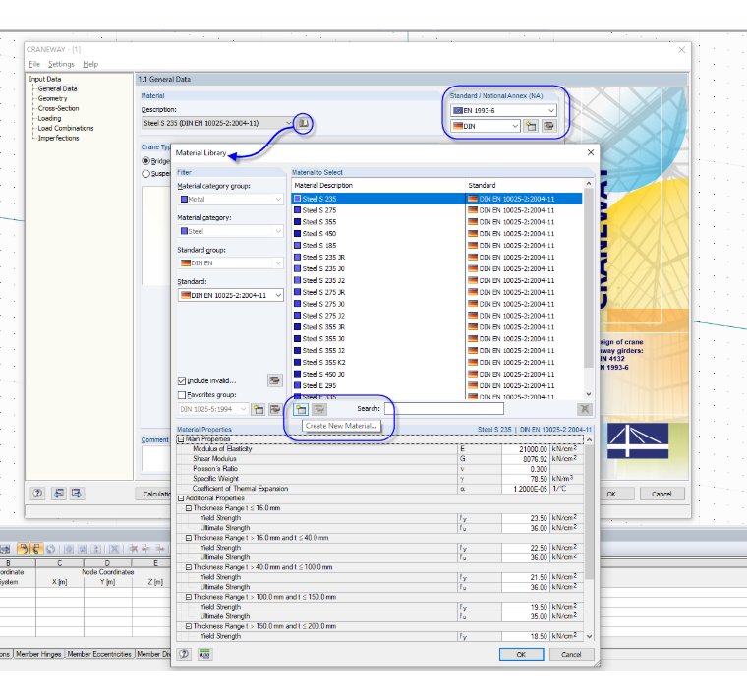Viewport: 747px width, 700px height.
Task: Click the Steel E 295 color swatch
Action: (x=297, y=385)
